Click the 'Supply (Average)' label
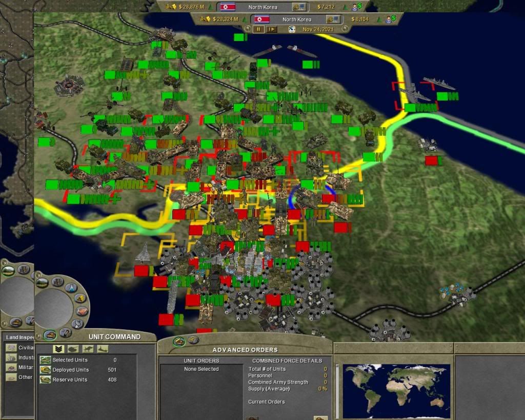Image resolution: width=525 pixels, height=420 pixels. [269, 389]
